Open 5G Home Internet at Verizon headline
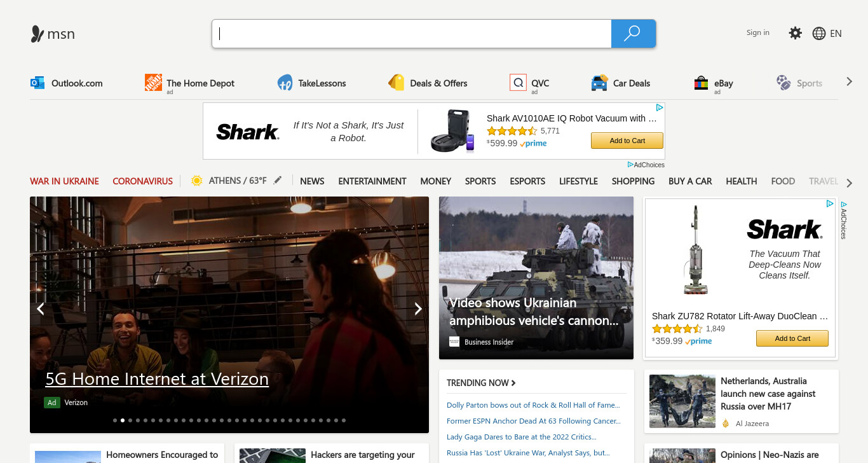The width and height of the screenshot is (868, 463). (157, 379)
